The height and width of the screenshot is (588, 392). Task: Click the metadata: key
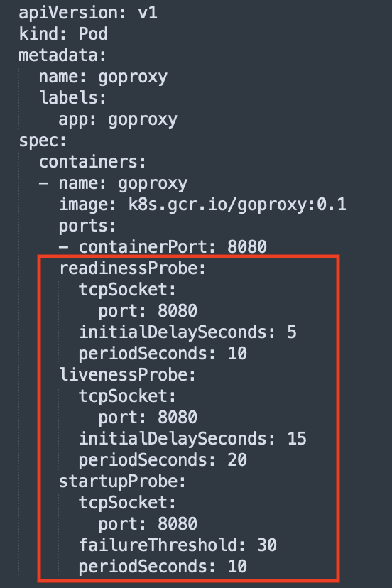click(x=62, y=55)
